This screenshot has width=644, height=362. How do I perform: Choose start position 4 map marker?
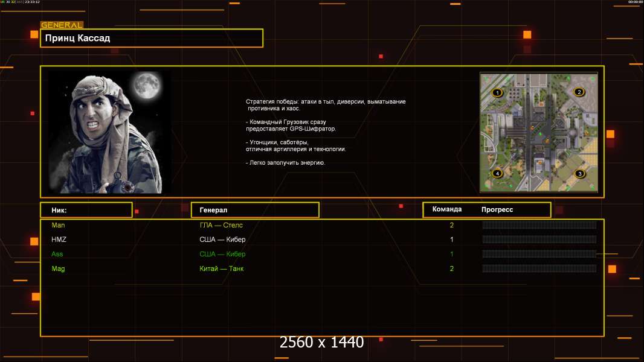click(497, 173)
